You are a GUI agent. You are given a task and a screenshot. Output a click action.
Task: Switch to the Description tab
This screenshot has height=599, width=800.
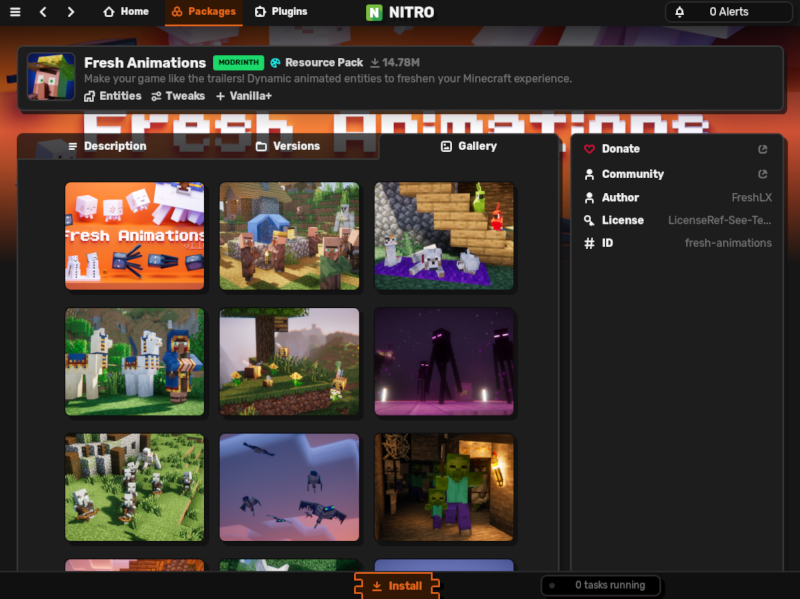pyautogui.click(x=107, y=146)
